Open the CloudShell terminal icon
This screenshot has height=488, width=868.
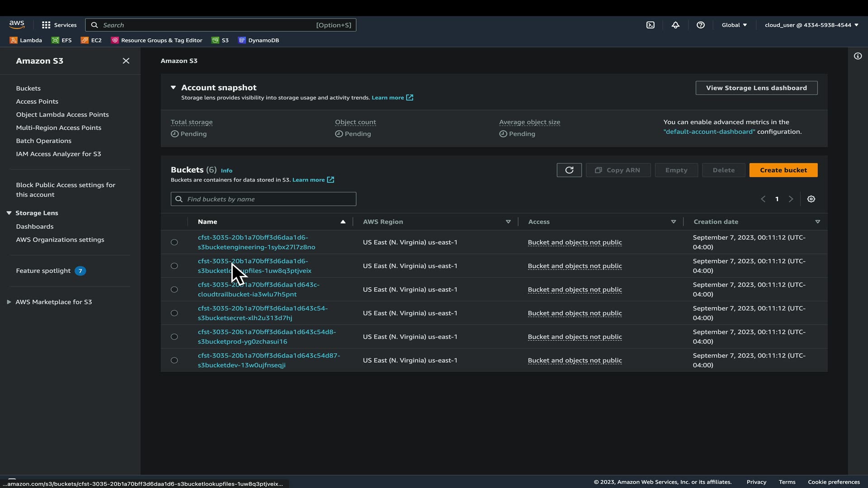[650, 25]
